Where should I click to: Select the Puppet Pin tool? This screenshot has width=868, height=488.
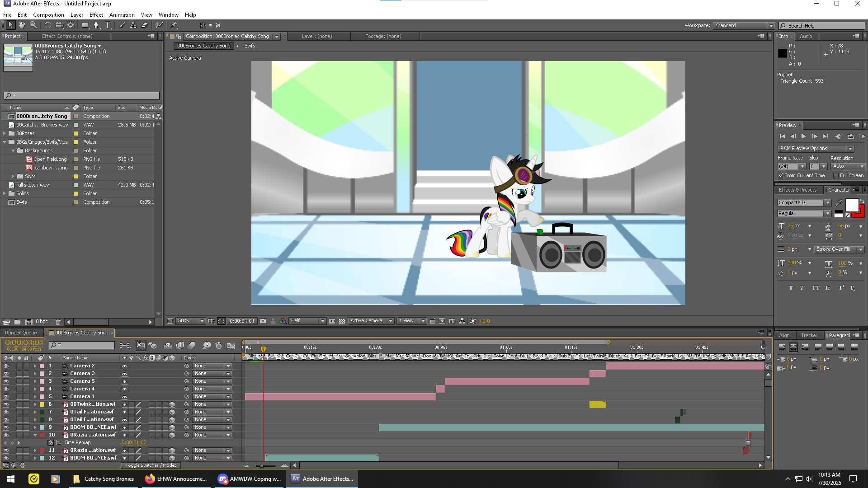pos(174,25)
